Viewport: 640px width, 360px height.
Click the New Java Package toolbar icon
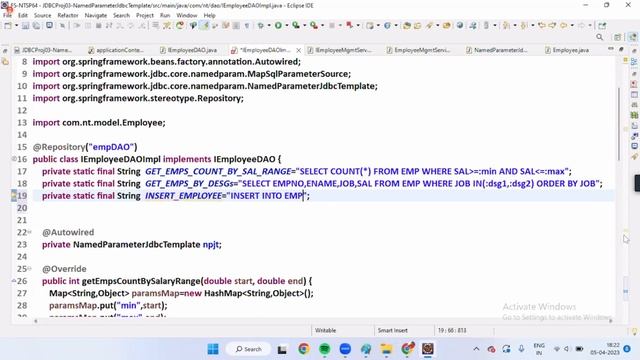(x=370, y=25)
